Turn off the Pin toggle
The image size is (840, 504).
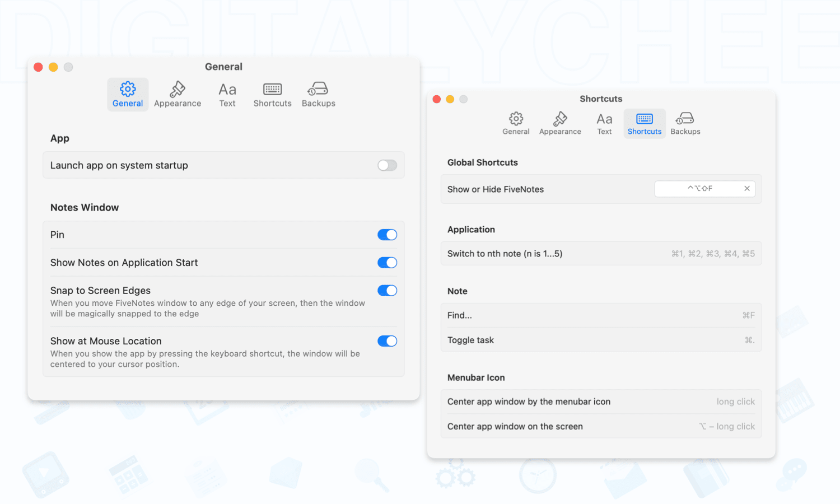click(387, 235)
